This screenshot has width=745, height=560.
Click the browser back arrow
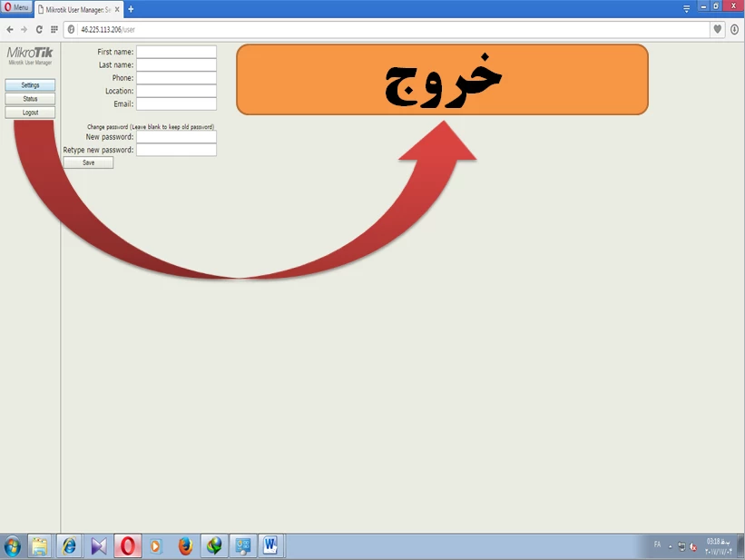[x=10, y=29]
